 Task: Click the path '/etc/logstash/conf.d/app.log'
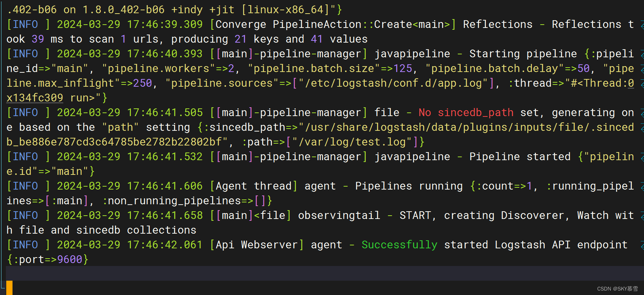click(x=393, y=83)
